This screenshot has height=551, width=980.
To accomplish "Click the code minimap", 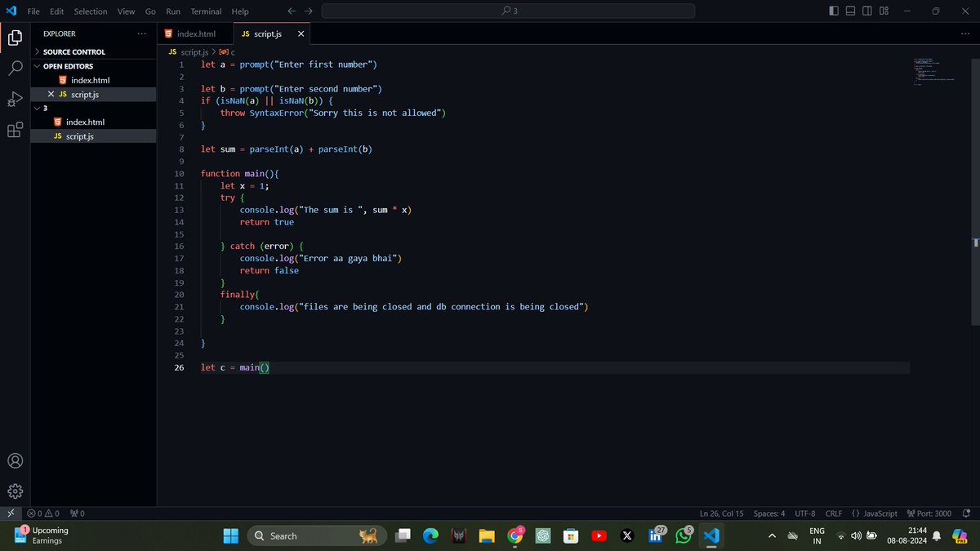I will [936, 71].
